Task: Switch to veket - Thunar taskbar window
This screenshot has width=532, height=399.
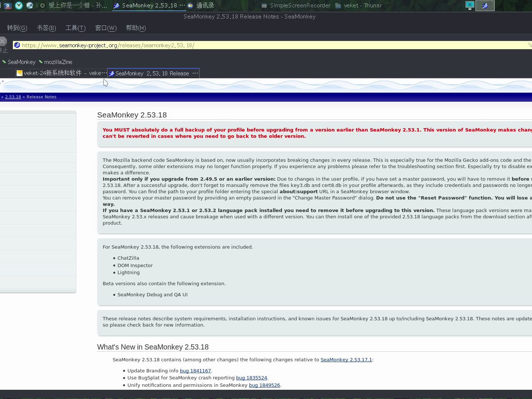Action: tap(358, 6)
